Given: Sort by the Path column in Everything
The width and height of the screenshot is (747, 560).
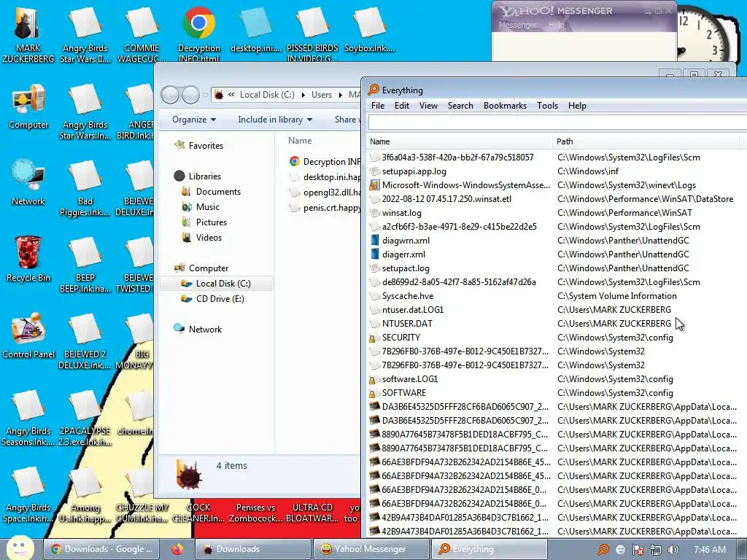Looking at the screenshot, I should [x=646, y=141].
